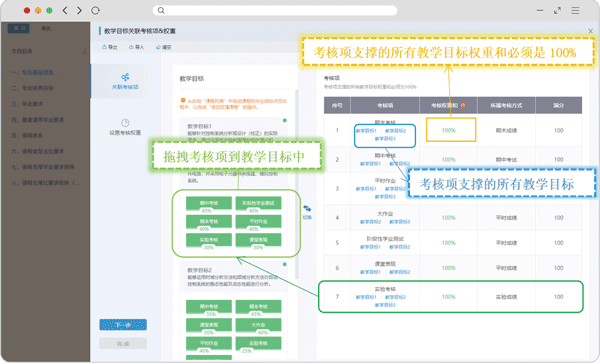Click the 教学目标2 description card
Image resolution: width=600 pixels, height=364 pixels.
pos(233,277)
